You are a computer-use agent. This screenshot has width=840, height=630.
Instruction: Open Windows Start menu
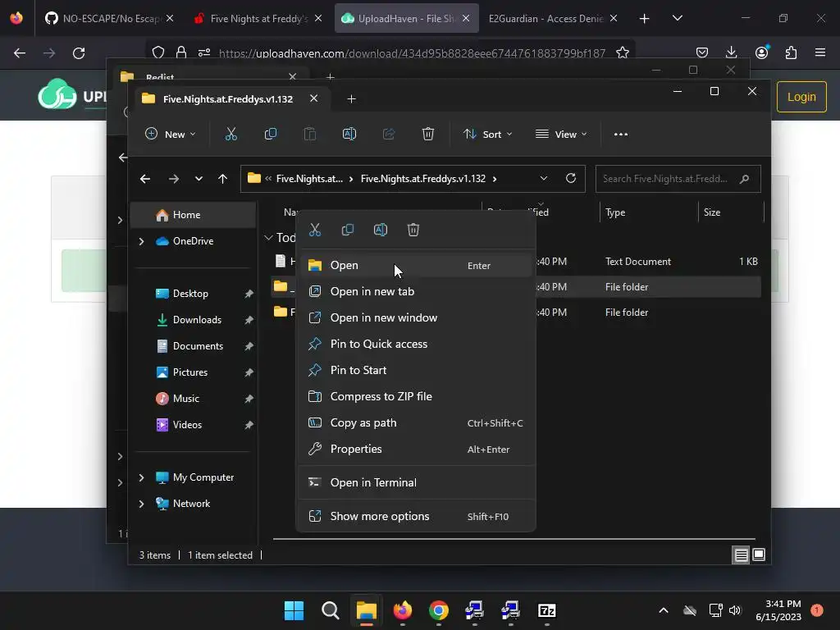(x=294, y=610)
